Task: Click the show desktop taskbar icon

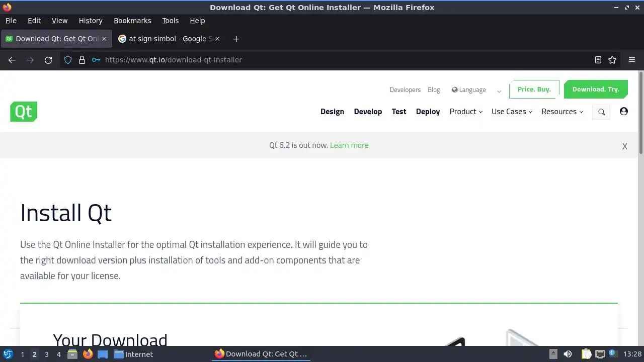Action: [x=103, y=354]
